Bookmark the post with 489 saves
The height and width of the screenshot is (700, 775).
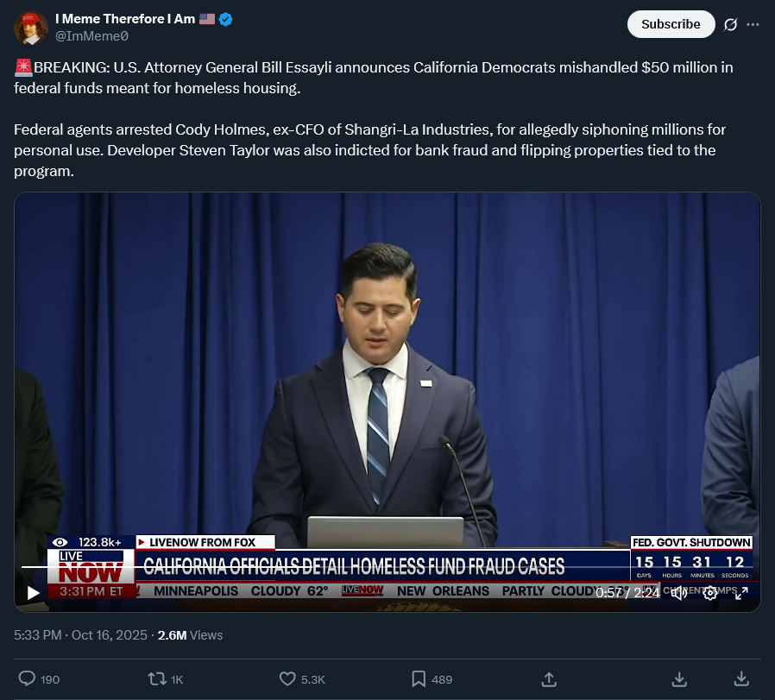(432, 678)
